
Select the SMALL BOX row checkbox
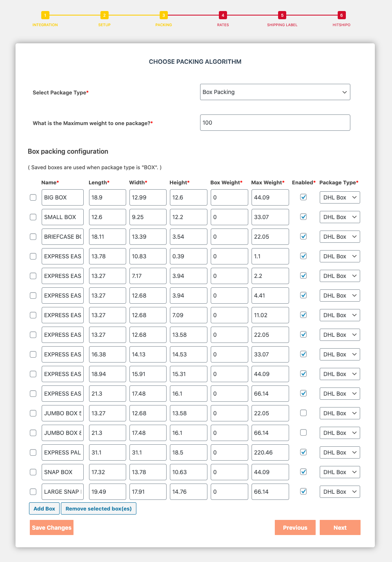pos(33,217)
